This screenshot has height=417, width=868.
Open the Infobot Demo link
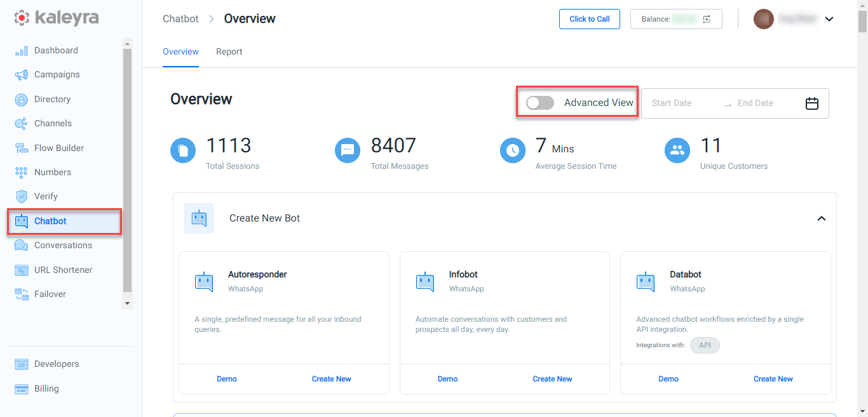point(448,379)
